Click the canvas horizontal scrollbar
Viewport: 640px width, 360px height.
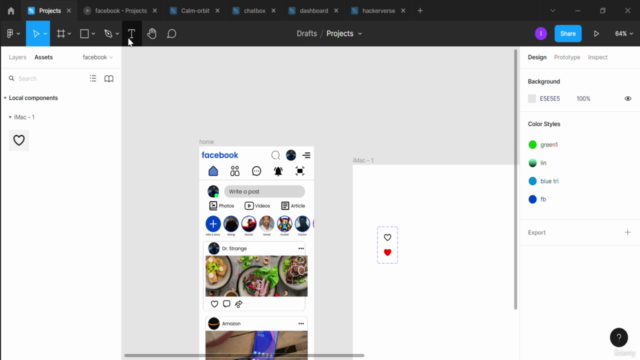point(244,356)
